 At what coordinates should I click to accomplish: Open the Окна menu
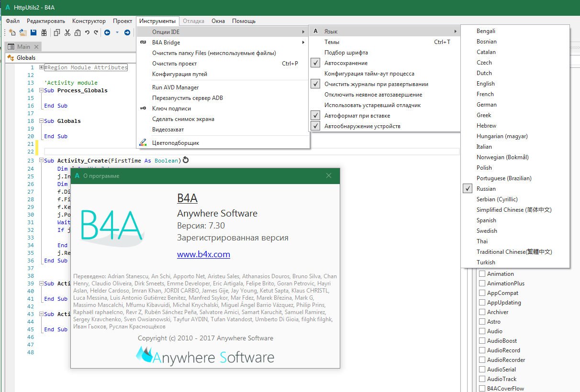218,21
